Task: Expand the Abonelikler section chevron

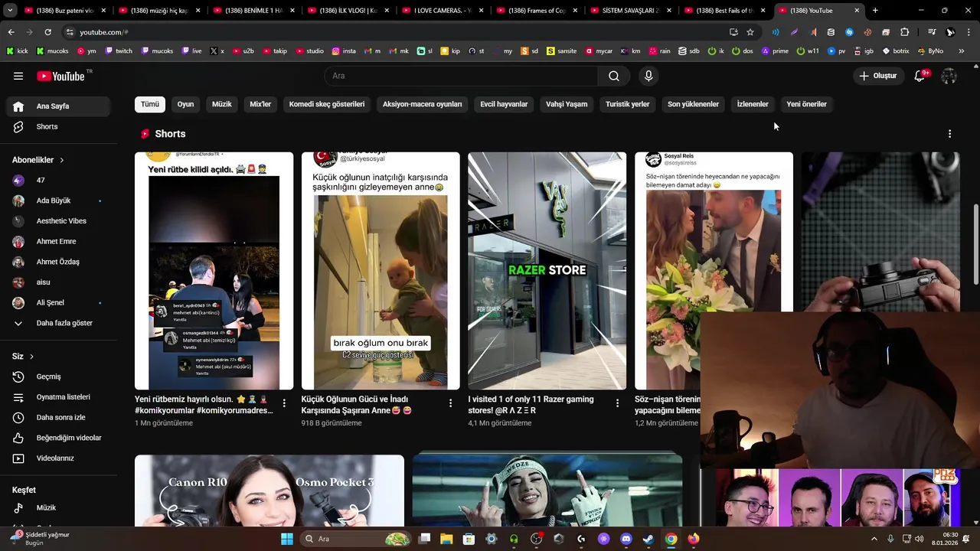Action: pos(62,160)
